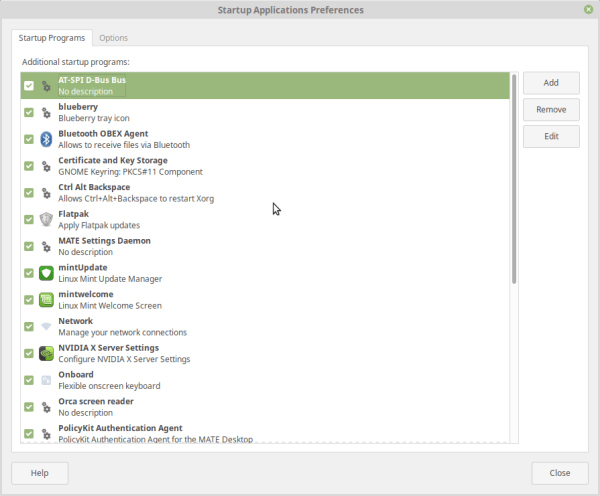
Task: Select the 'Network' row text
Action: tap(122, 327)
